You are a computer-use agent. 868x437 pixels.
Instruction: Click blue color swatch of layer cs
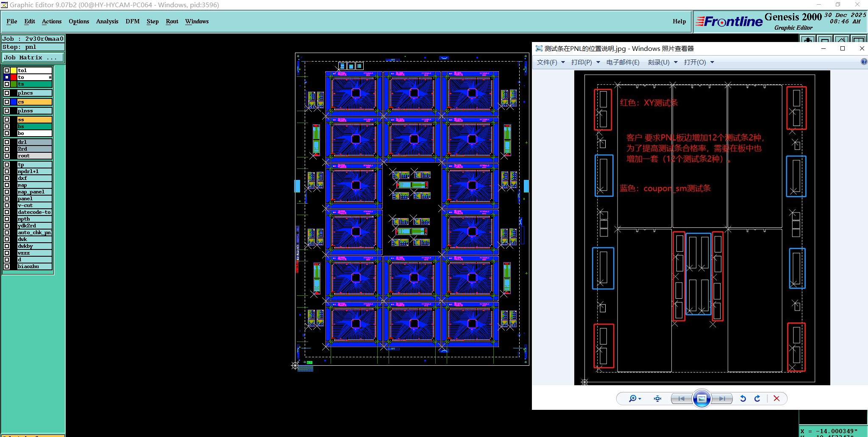[x=14, y=102]
